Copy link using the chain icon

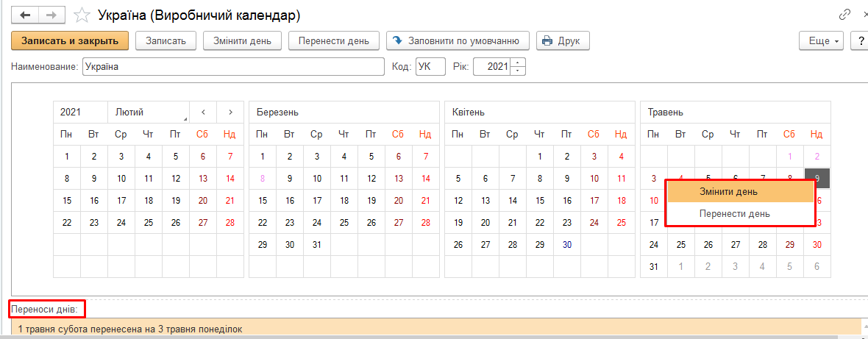[x=844, y=15]
